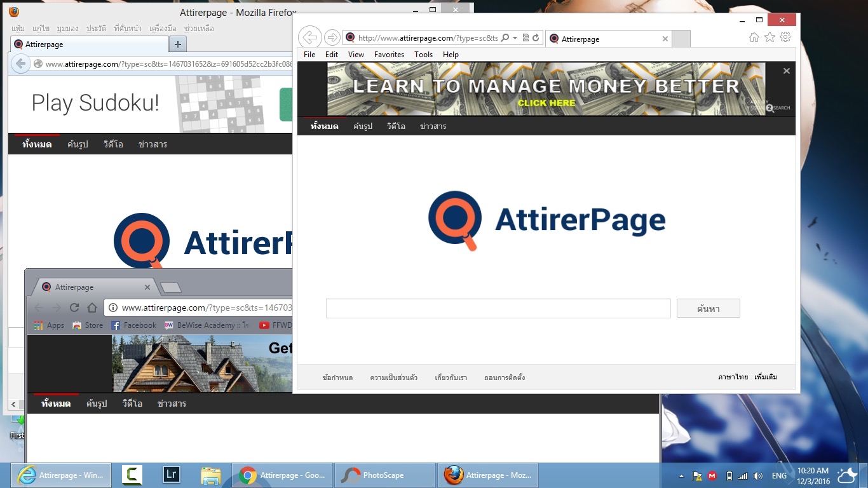Open the Store bookmark in Chrome

pyautogui.click(x=88, y=325)
